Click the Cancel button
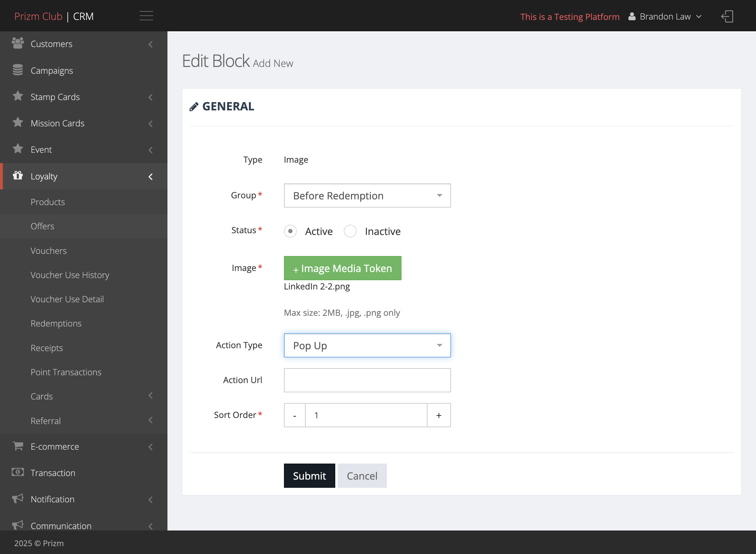The image size is (756, 554). [362, 476]
